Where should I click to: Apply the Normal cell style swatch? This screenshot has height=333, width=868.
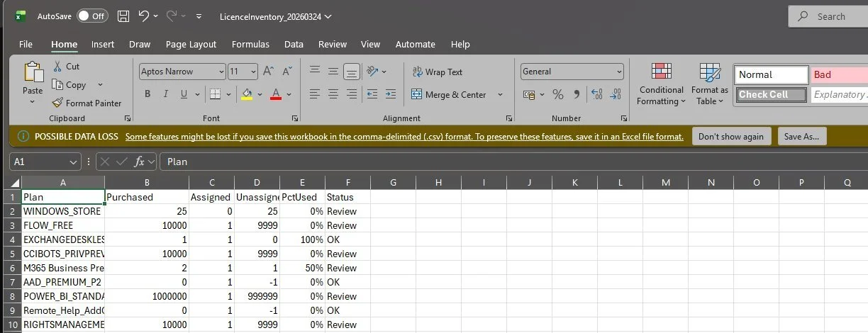[772, 74]
